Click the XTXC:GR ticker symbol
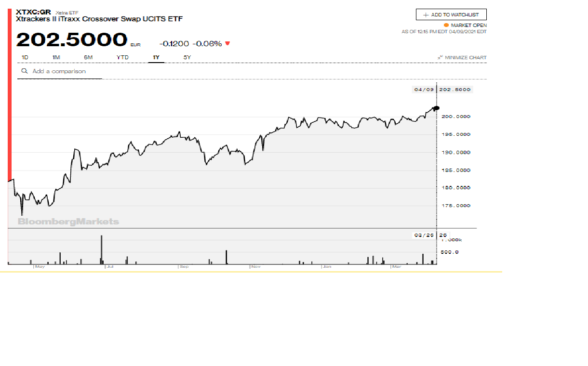 [33, 11]
